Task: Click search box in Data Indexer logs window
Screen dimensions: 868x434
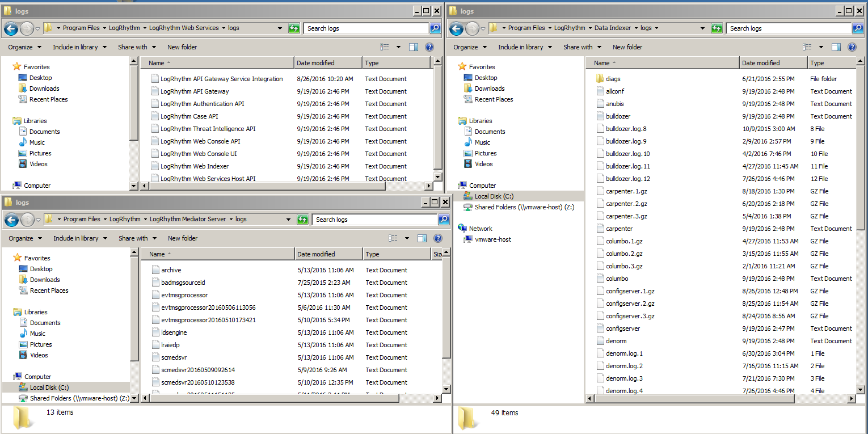Action: click(789, 28)
